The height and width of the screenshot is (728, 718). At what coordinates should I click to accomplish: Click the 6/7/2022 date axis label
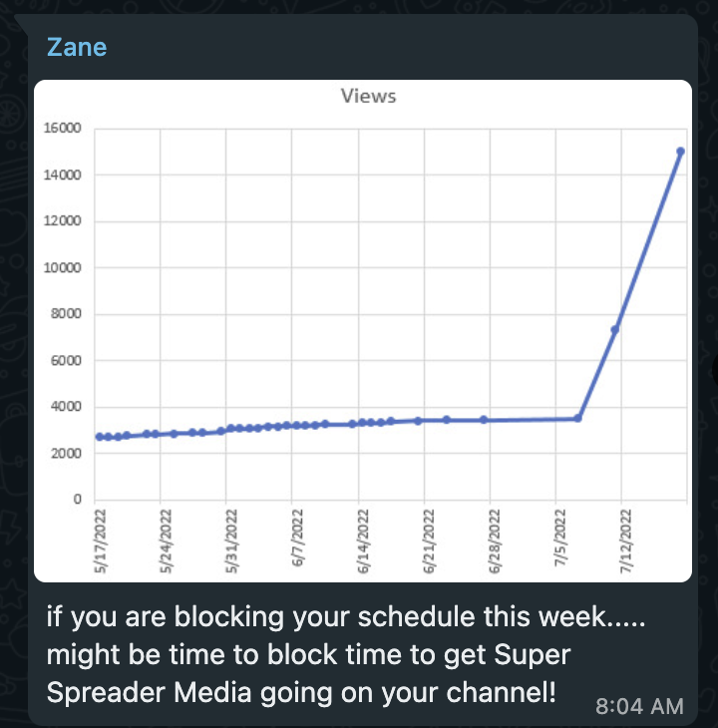coord(297,538)
